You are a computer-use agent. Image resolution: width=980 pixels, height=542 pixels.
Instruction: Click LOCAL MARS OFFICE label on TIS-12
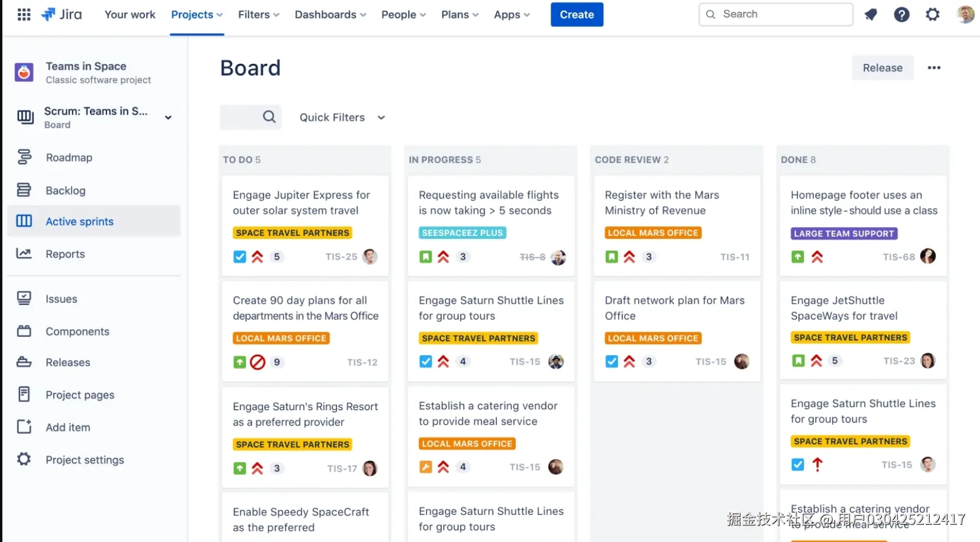(x=281, y=338)
